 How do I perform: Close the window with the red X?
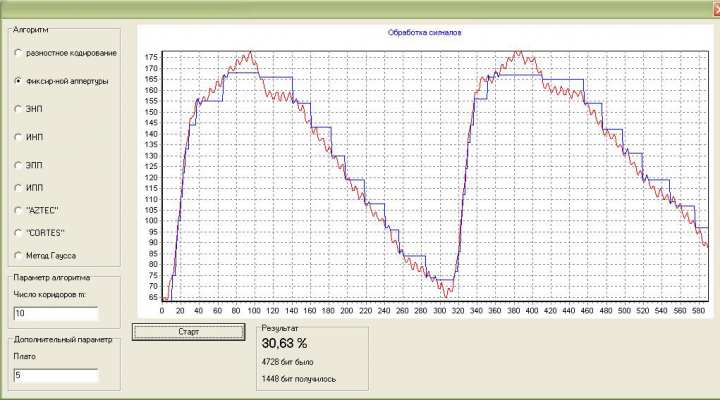click(x=717, y=9)
